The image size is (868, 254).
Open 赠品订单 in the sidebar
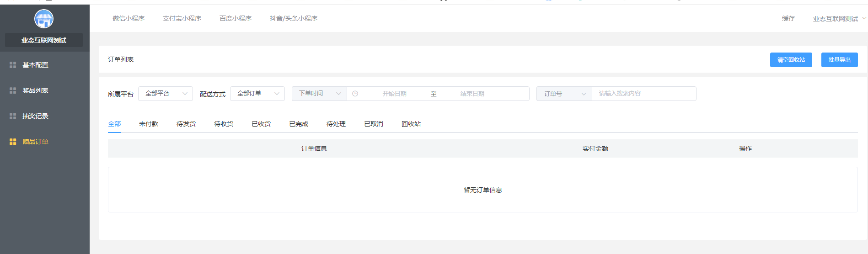click(x=45, y=142)
